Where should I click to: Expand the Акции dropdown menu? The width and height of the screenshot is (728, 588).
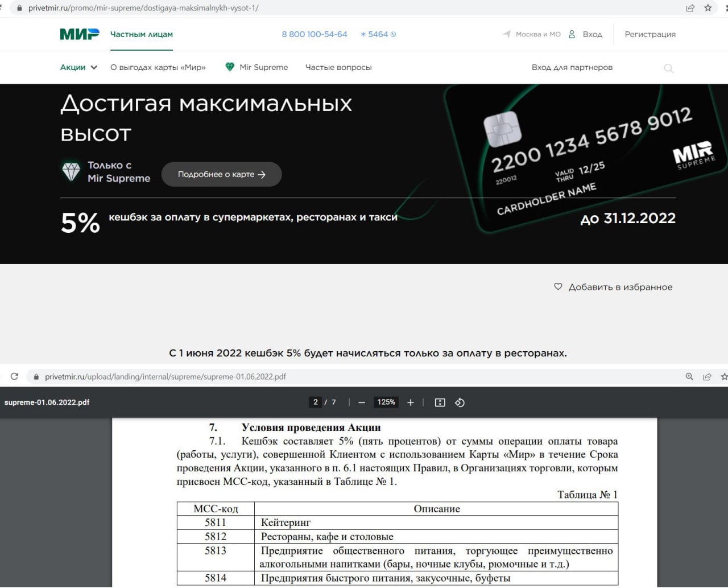(79, 67)
